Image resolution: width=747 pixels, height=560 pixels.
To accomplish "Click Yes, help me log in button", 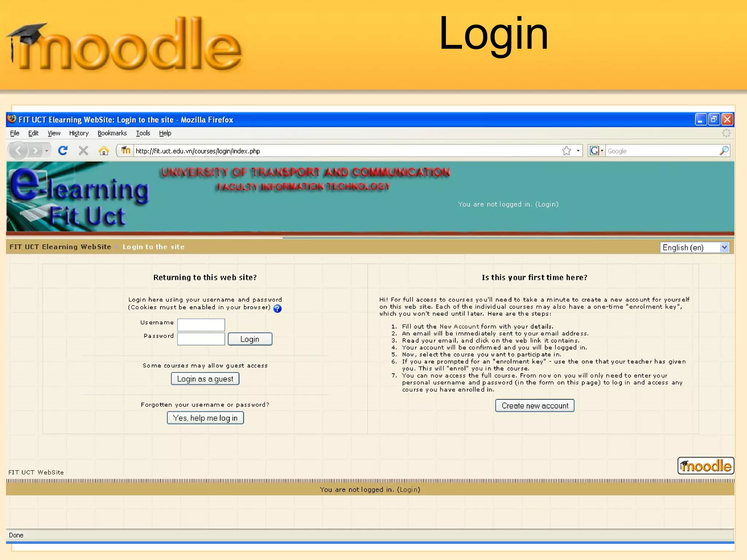I will coord(205,418).
